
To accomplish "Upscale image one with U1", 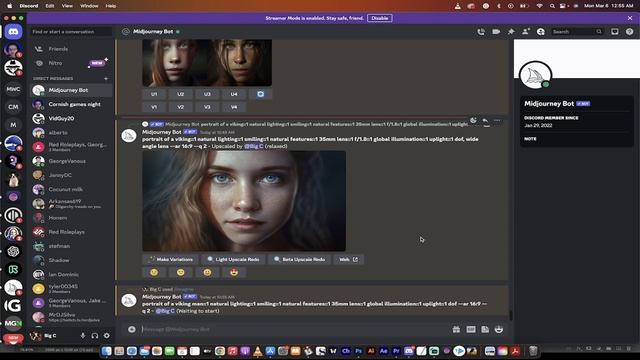I will coord(154,94).
